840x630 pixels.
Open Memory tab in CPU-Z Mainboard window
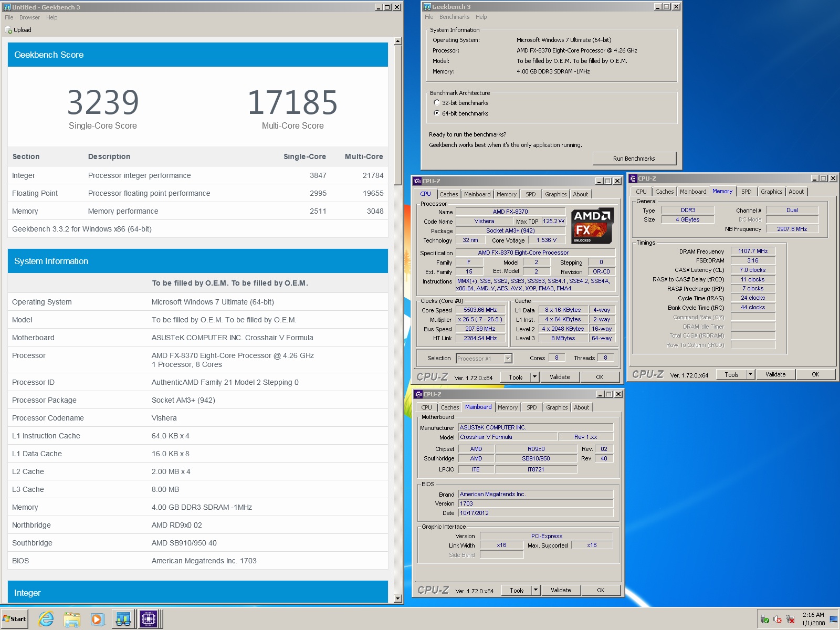click(x=508, y=407)
